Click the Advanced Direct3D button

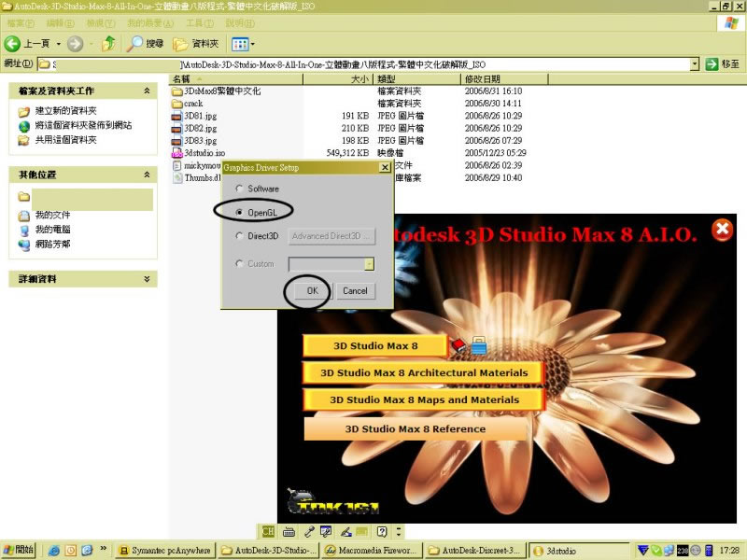331,236
